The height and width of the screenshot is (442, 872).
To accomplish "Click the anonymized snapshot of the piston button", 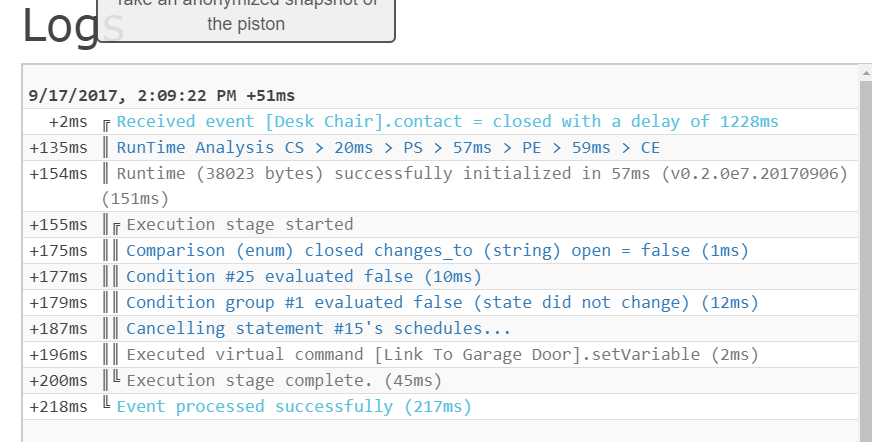I will pos(246,19).
